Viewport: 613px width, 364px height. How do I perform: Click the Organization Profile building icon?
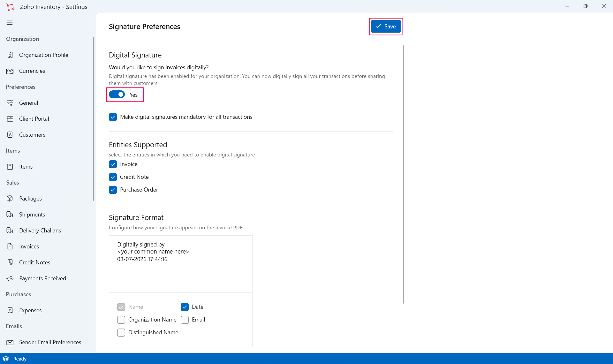(x=10, y=55)
